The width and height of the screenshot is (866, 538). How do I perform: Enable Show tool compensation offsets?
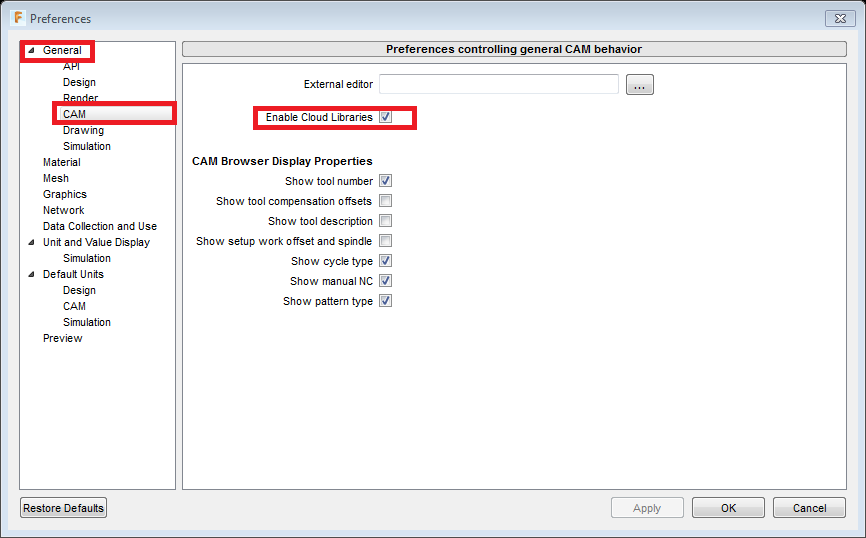[386, 201]
